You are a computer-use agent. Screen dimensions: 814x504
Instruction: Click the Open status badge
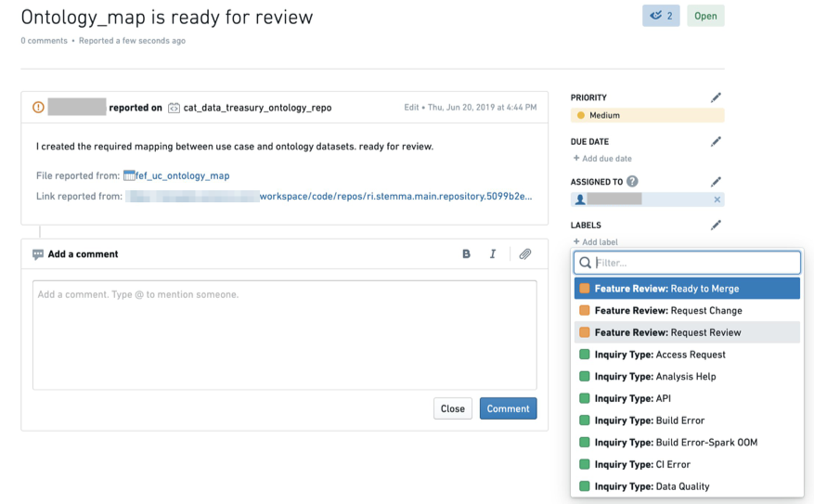click(705, 16)
